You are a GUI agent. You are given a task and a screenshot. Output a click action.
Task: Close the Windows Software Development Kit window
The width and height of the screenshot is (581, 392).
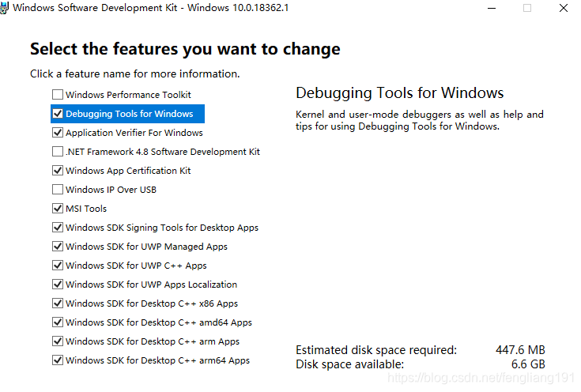pyautogui.click(x=563, y=8)
